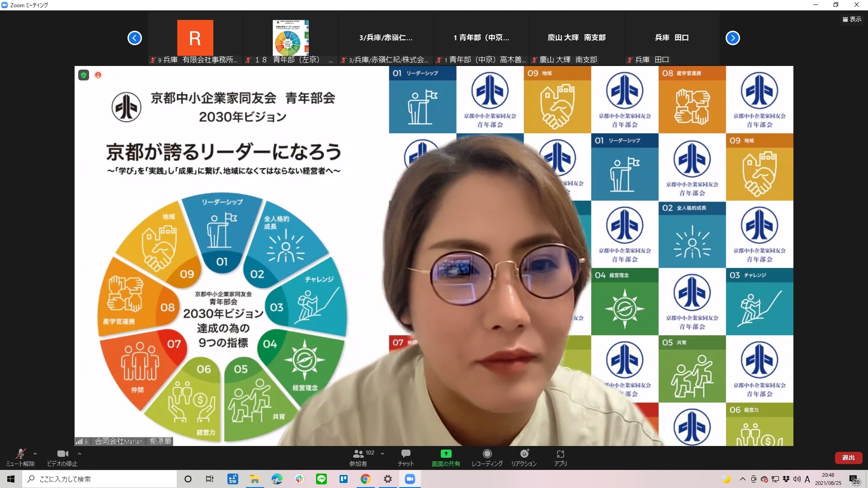
Task: Toggle IME input mode A indicator
Action: click(x=807, y=479)
